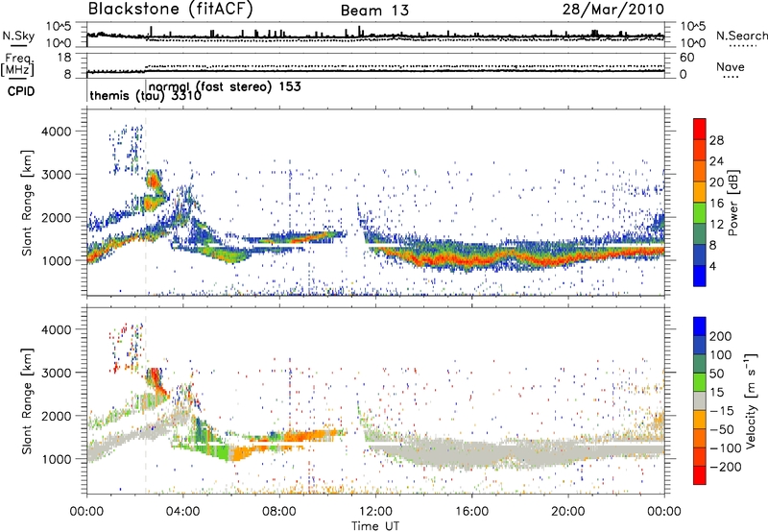Click the "4000" tick of the power panel

(57, 132)
